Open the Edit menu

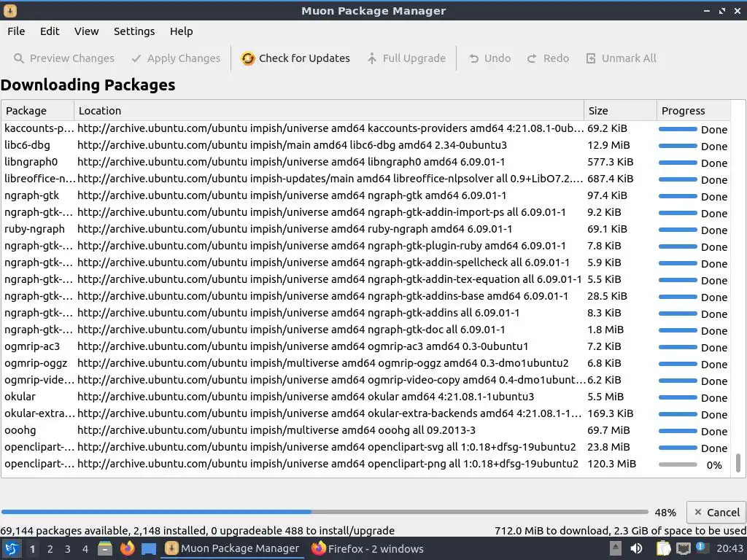pyautogui.click(x=50, y=31)
